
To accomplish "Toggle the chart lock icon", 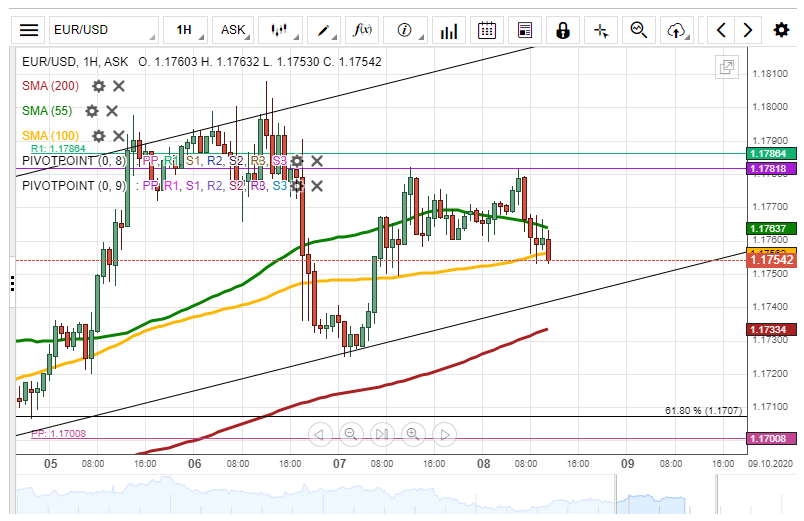I will 563,30.
